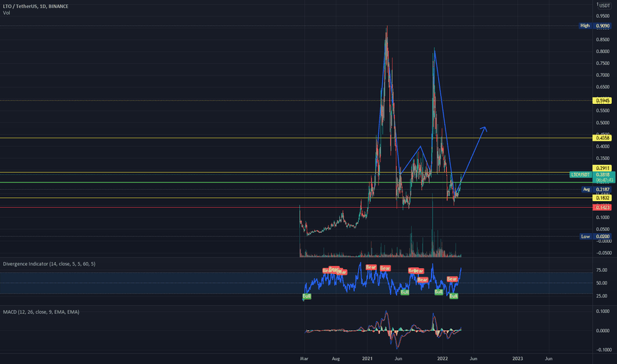Select the green horizontal line below LTOUSDT price
This screenshot has width=617, height=364.
(296, 182)
